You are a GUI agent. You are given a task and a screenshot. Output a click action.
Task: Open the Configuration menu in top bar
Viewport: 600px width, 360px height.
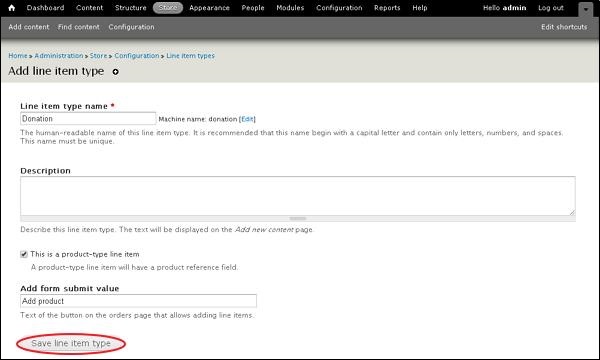coord(339,8)
